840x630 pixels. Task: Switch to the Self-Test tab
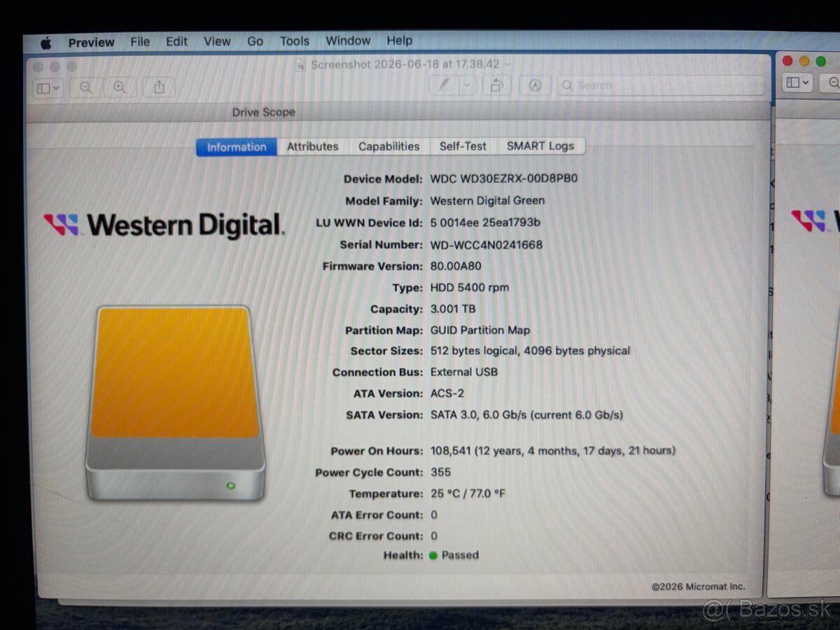coord(463,146)
